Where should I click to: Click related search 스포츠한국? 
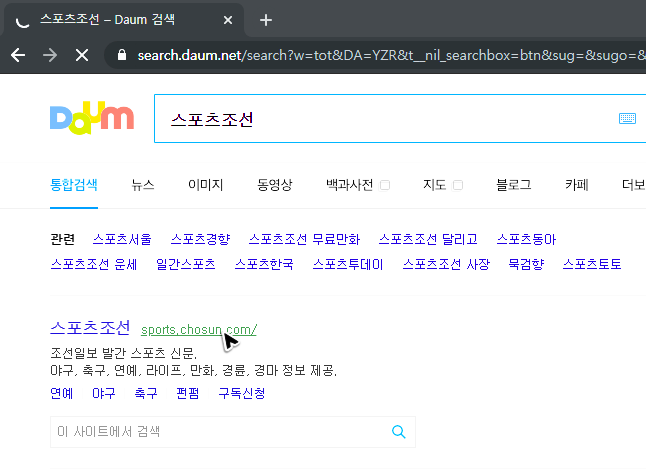[x=264, y=264]
